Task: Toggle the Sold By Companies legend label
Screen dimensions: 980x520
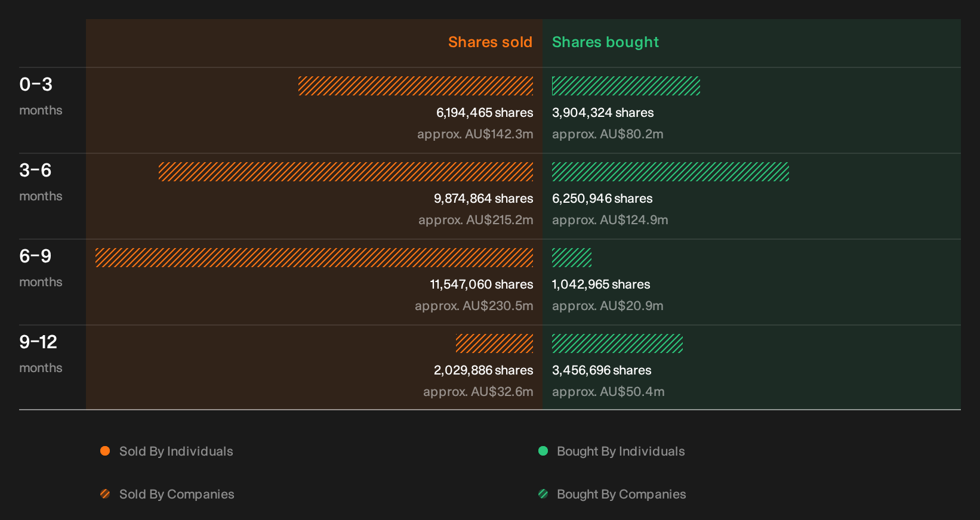Action: (177, 494)
